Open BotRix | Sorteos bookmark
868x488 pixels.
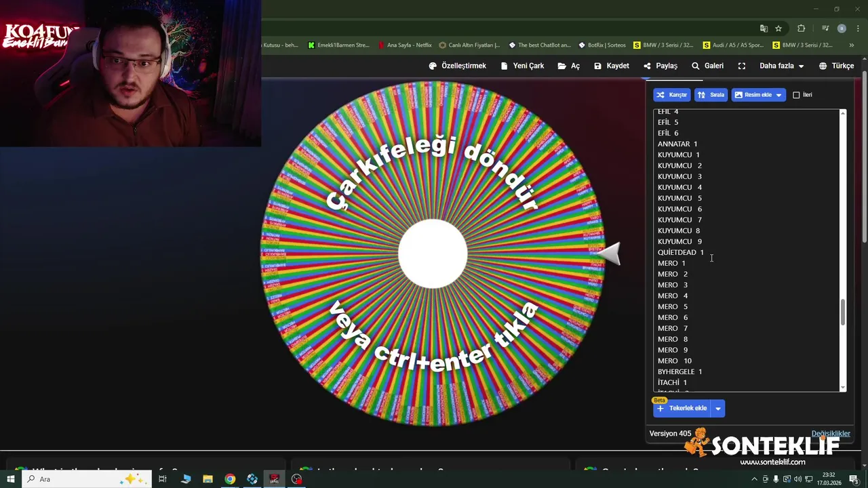(602, 45)
